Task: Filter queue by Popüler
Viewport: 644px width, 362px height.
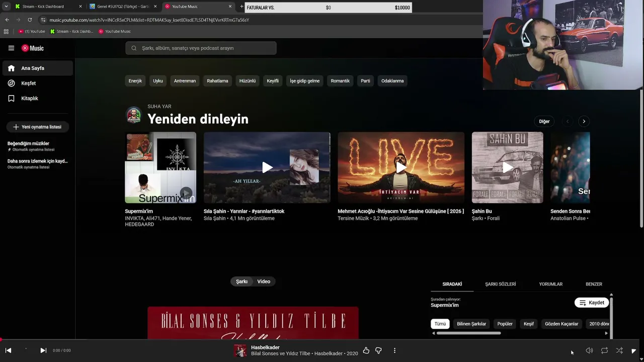Action: tap(505, 324)
